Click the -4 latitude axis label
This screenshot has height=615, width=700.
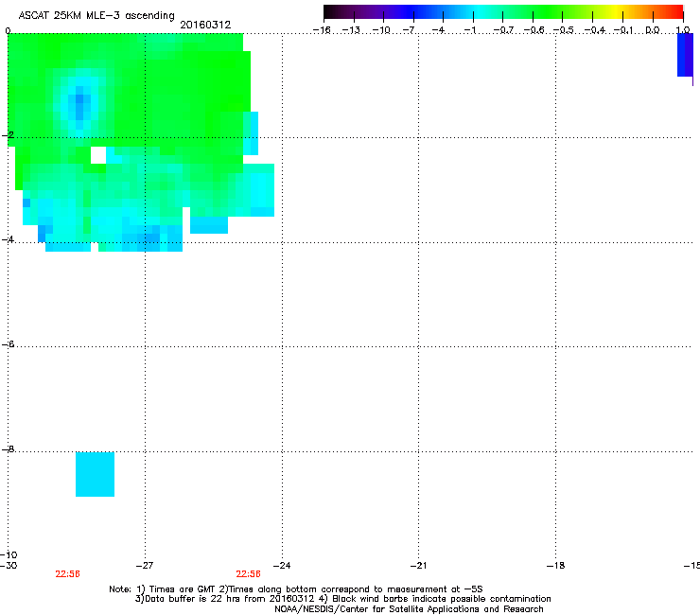8,239
